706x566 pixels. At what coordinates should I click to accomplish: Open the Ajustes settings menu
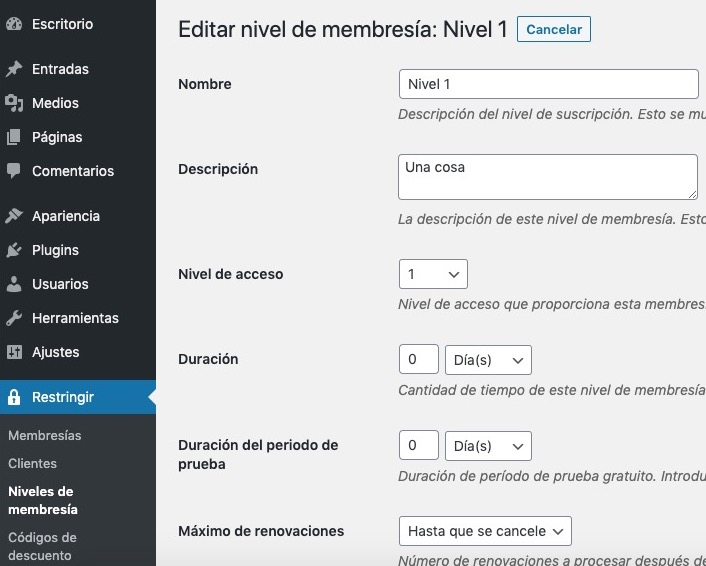tap(78, 352)
